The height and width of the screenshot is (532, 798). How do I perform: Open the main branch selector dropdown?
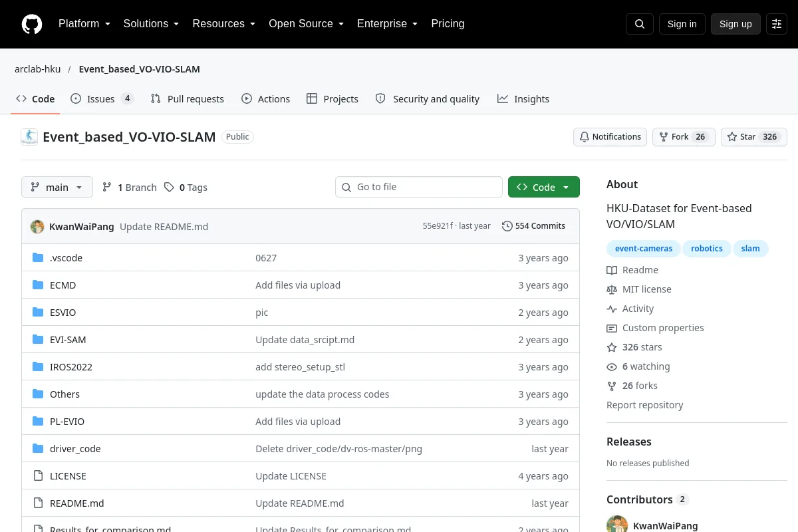[57, 188]
